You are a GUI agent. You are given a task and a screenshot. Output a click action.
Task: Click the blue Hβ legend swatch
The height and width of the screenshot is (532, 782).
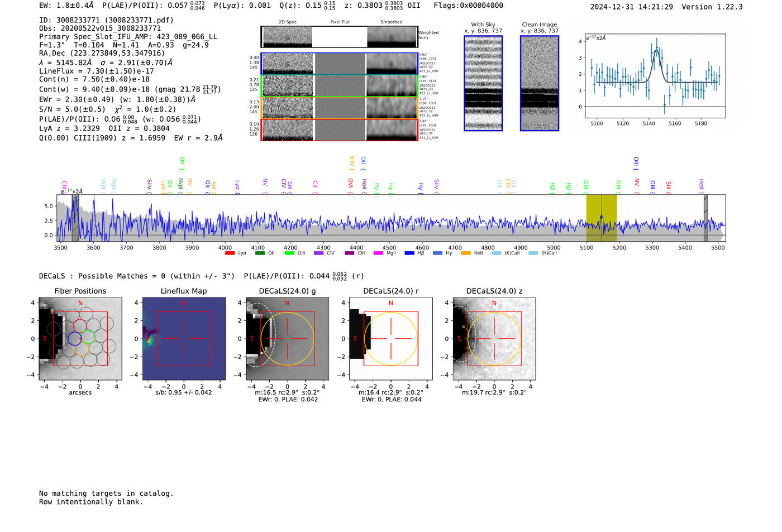pos(409,253)
